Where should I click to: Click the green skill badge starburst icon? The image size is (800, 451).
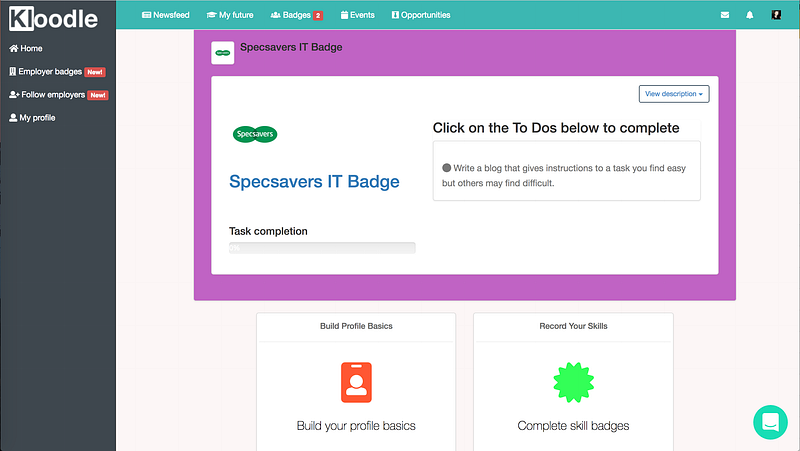(x=573, y=382)
